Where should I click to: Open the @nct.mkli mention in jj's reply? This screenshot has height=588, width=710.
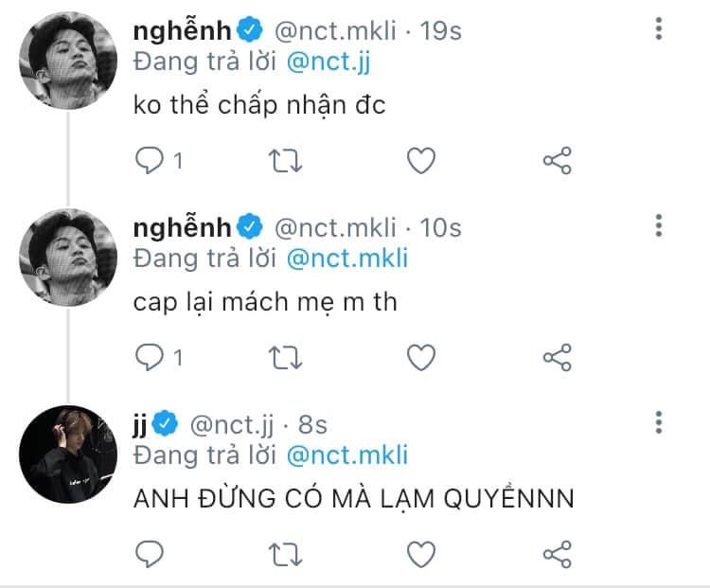[x=346, y=454]
